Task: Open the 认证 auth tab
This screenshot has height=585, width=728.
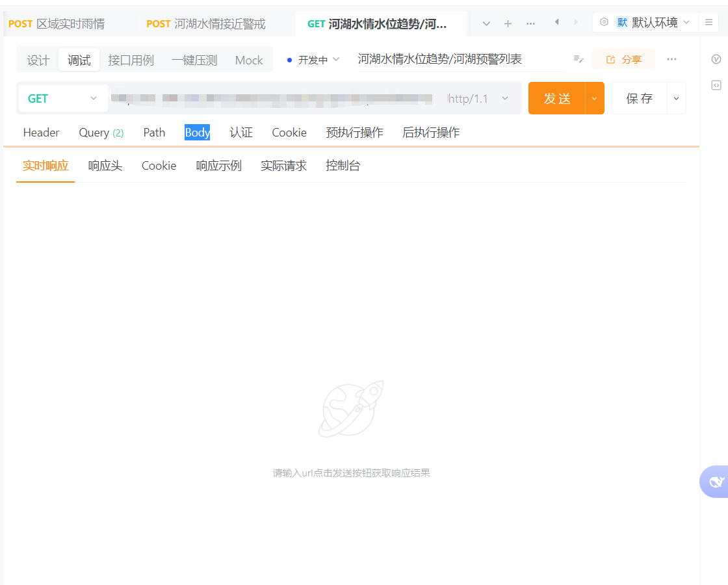Action: tap(241, 133)
